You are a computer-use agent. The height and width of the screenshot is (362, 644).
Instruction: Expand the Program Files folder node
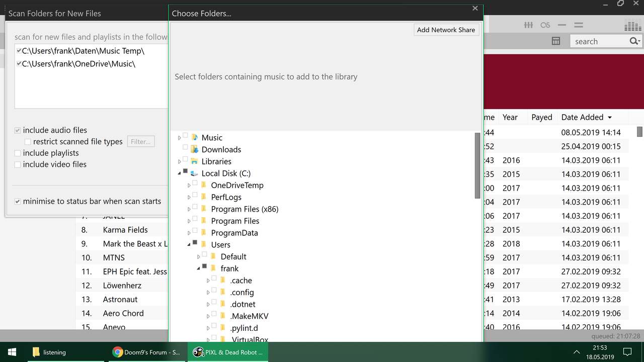point(189,221)
